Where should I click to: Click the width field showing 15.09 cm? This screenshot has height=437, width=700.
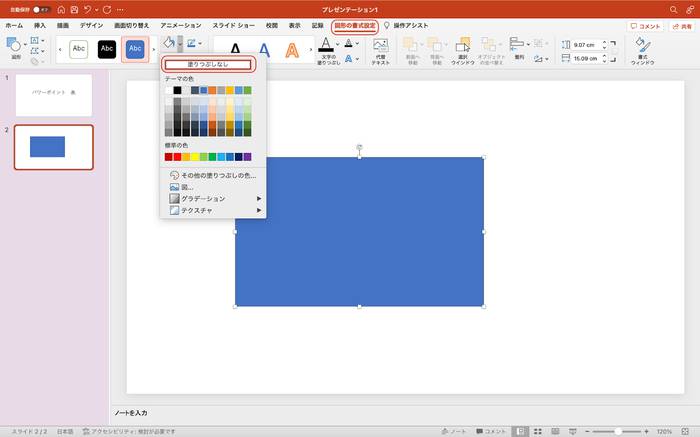[585, 58]
